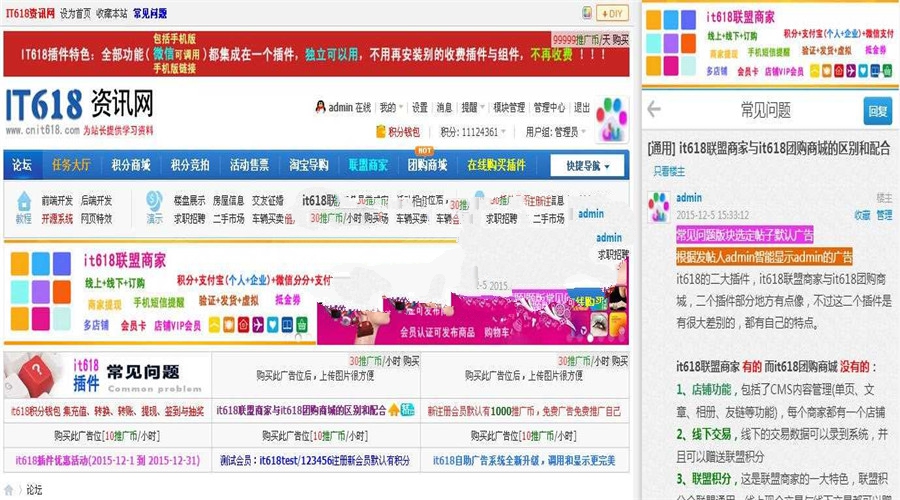Click the 前端开发 link
Viewport: 900px width, 500px height.
pos(57,200)
